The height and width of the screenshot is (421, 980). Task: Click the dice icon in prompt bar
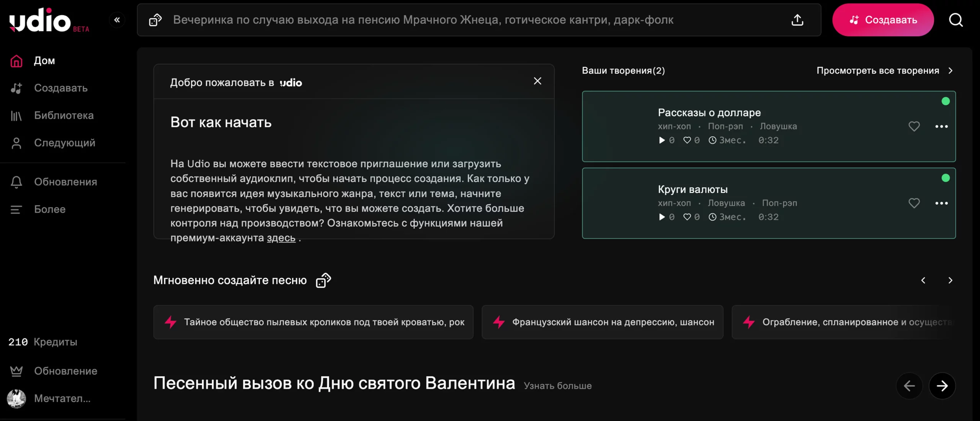pos(155,20)
